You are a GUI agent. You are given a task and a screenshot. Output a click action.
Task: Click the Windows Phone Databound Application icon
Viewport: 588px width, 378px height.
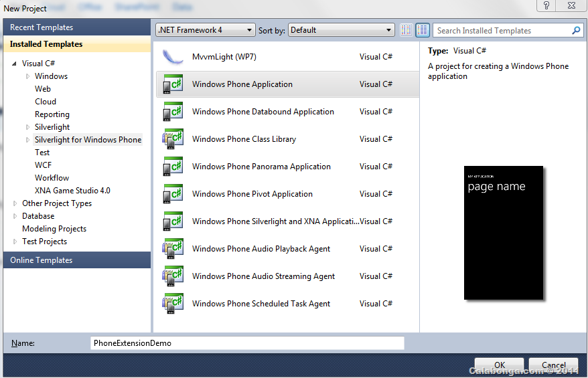(x=173, y=112)
